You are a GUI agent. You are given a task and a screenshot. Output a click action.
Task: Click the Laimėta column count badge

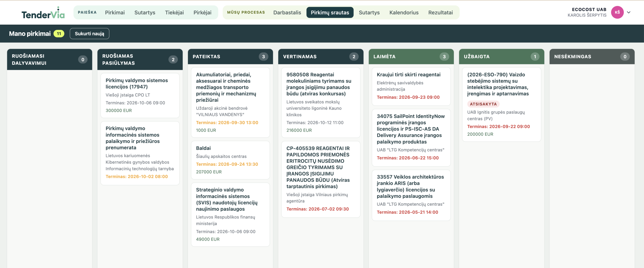(x=444, y=57)
